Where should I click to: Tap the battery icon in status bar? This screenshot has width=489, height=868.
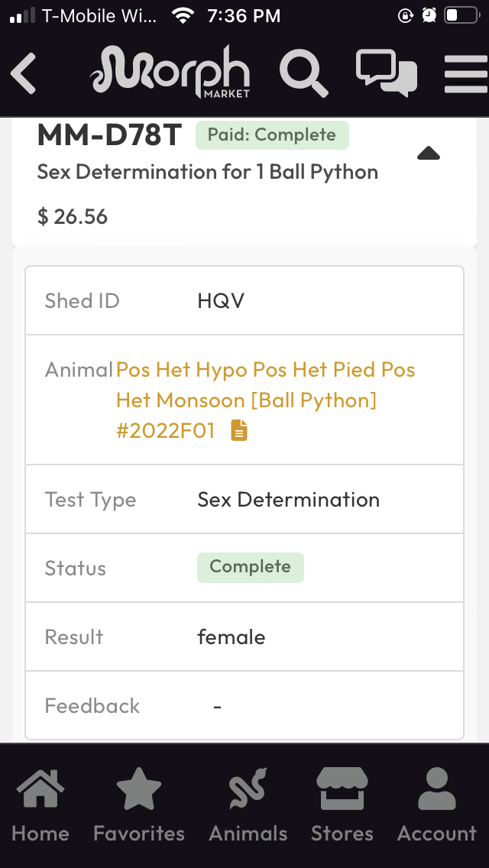click(x=460, y=15)
